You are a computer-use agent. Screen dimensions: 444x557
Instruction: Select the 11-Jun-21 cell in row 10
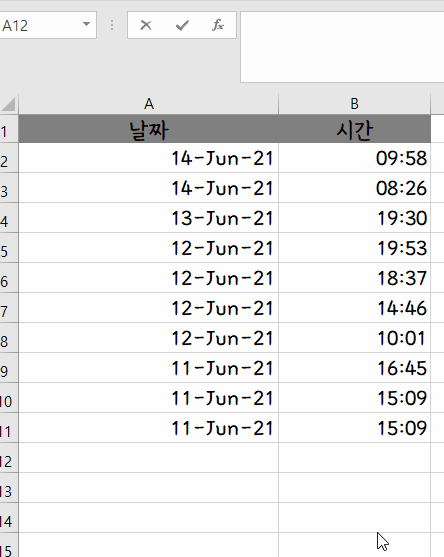148,398
